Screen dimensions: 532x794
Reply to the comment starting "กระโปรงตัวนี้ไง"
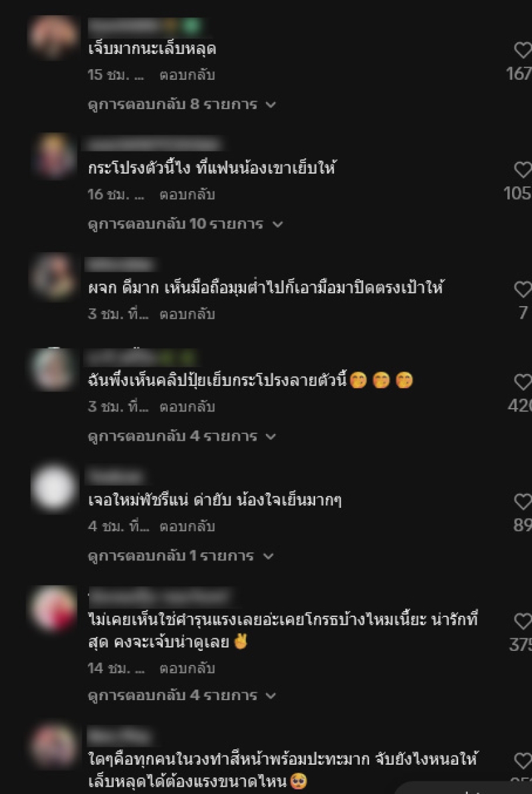click(x=188, y=194)
